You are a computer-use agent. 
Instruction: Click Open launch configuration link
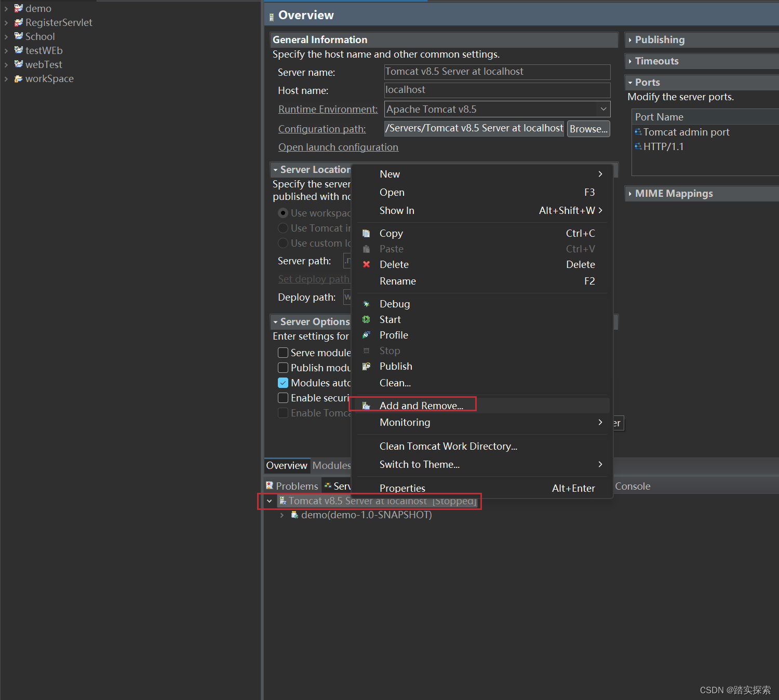(338, 147)
